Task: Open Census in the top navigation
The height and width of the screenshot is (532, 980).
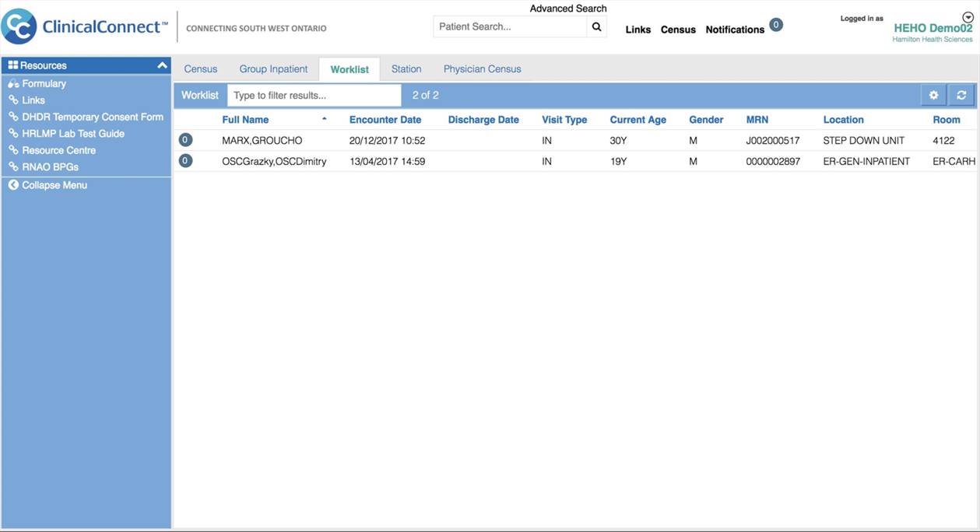Action: pos(678,30)
